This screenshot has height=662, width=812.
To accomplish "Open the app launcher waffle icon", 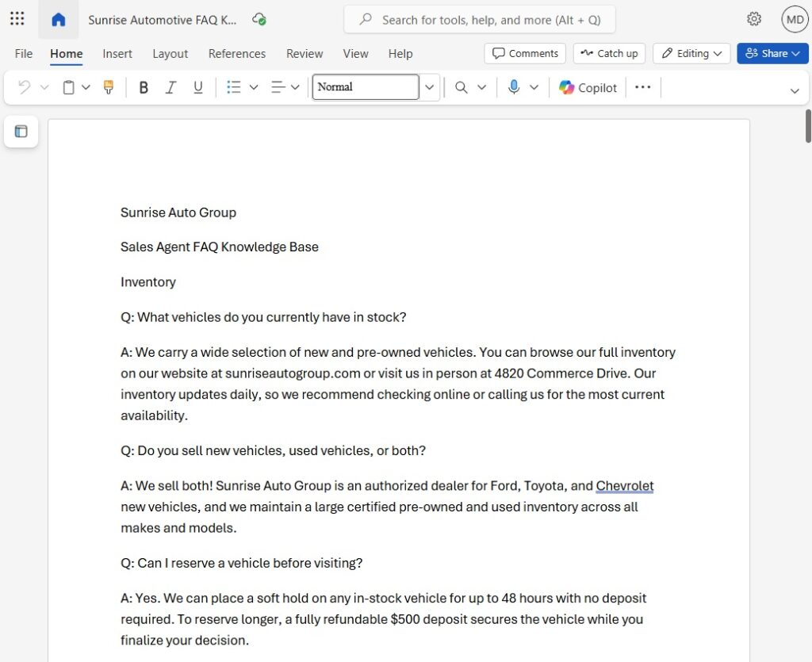I will coord(17,19).
